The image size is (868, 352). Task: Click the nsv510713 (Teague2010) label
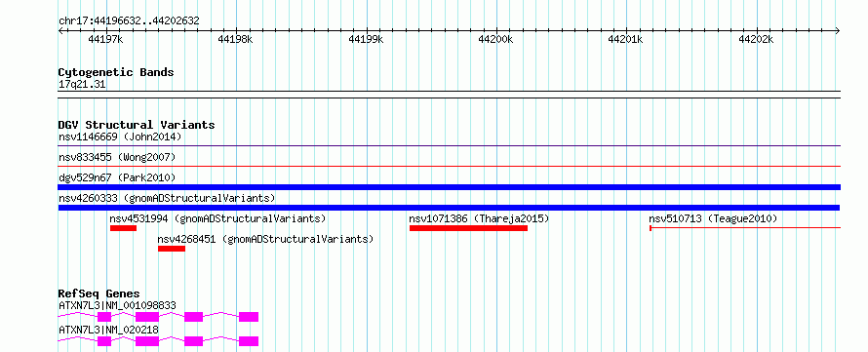(x=714, y=218)
